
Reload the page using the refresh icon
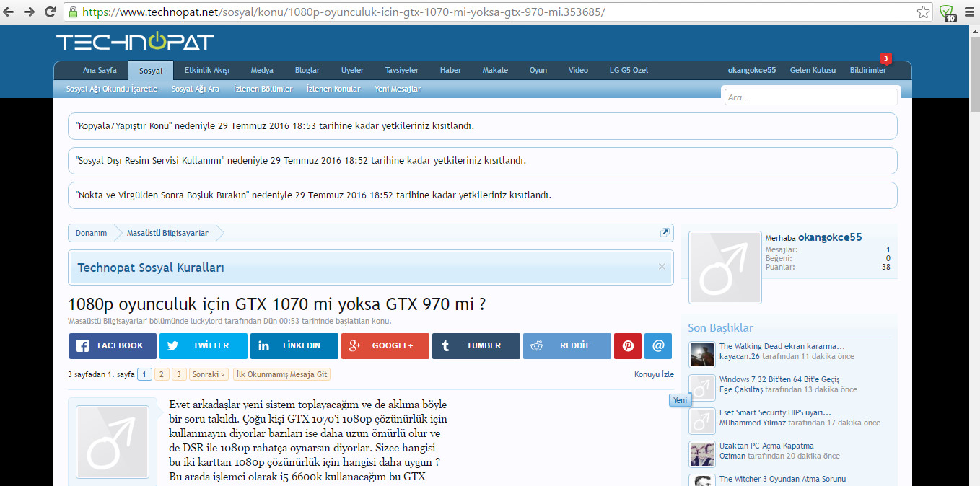pos(51,12)
